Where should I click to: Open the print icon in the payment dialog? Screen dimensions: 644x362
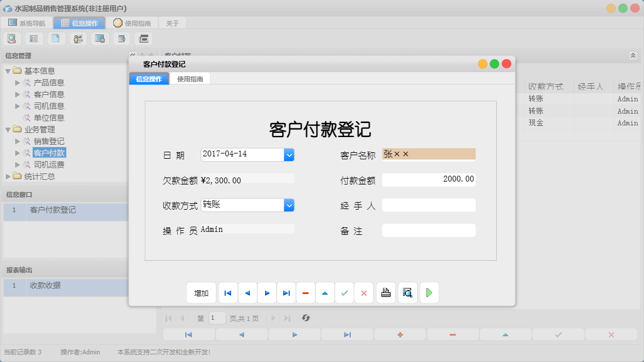click(x=385, y=292)
